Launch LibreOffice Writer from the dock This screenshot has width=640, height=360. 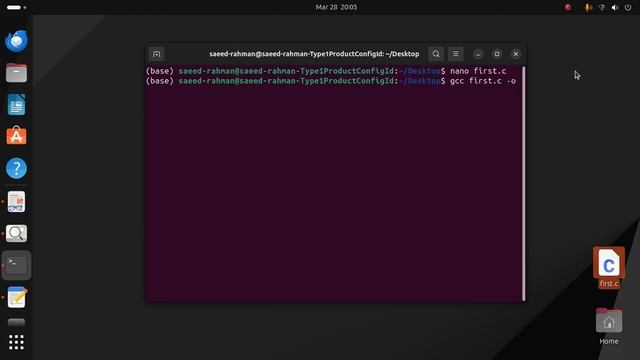pyautogui.click(x=16, y=104)
